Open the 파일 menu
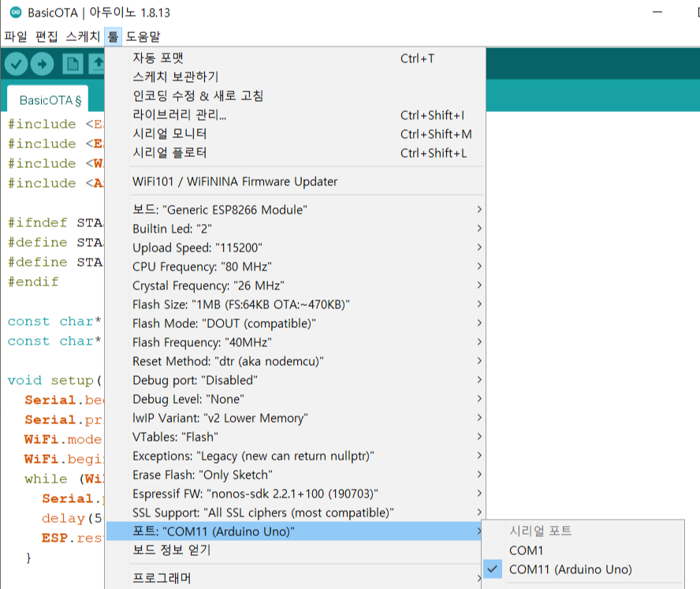Viewport: 700px width, 589px height. click(x=16, y=36)
